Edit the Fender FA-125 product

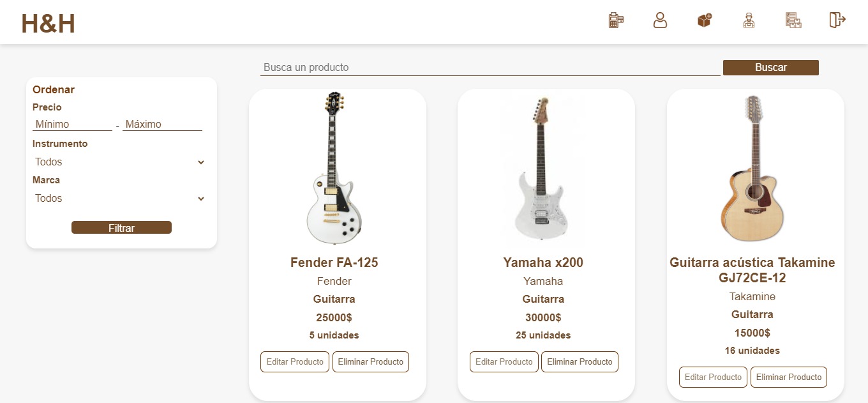click(295, 361)
